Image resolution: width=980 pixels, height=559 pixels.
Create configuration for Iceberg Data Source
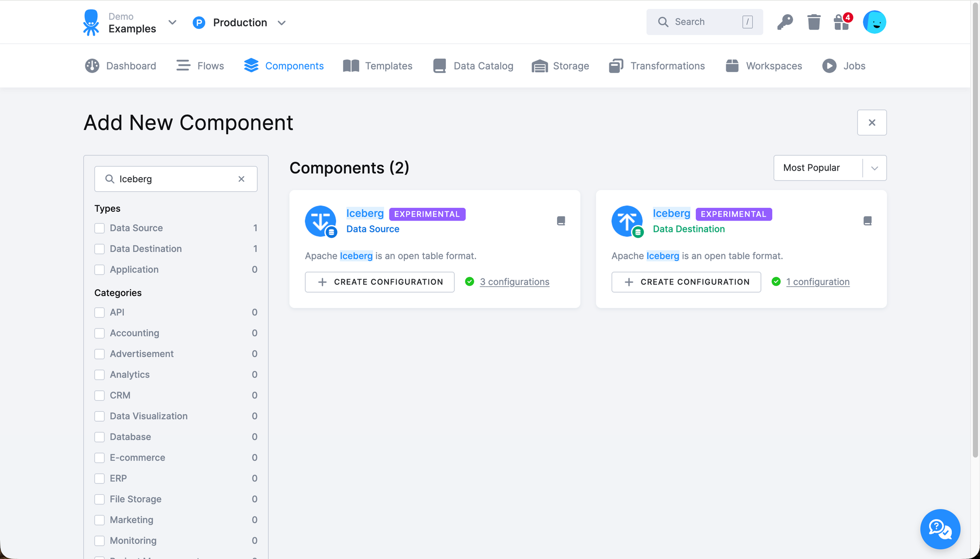click(379, 282)
